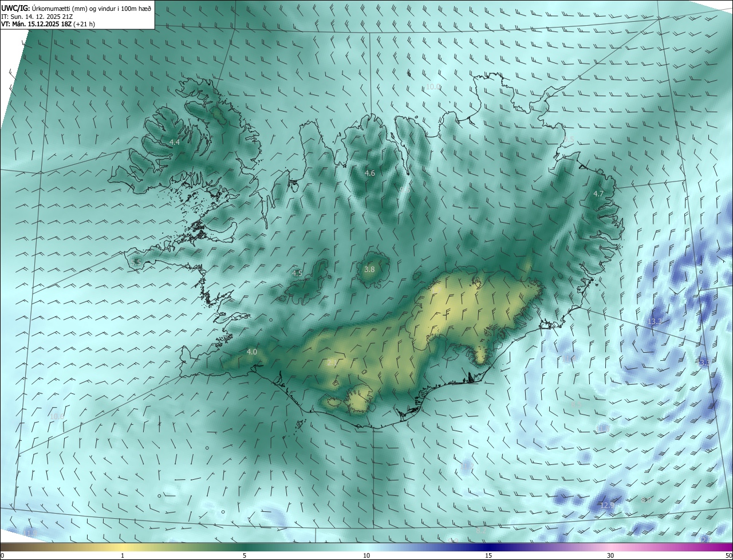Click the 10.6 value over the southwest ocean
733x560 pixels.
[57, 416]
